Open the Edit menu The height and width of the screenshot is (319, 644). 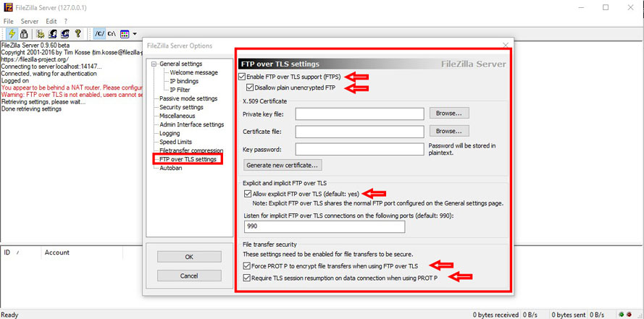click(51, 21)
